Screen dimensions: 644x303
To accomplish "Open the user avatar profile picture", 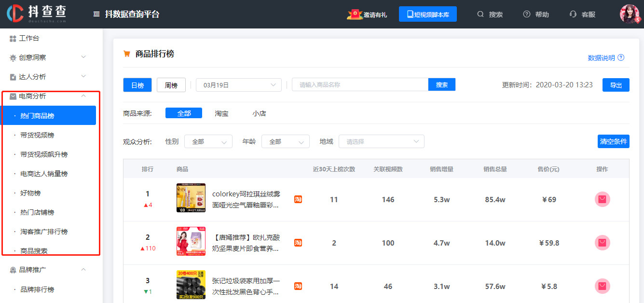I will 630,14.
